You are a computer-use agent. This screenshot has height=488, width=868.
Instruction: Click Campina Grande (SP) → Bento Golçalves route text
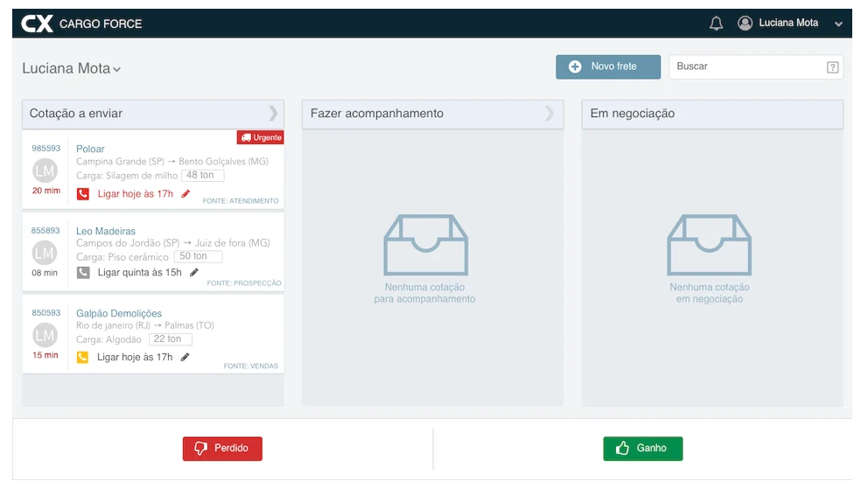tap(172, 162)
